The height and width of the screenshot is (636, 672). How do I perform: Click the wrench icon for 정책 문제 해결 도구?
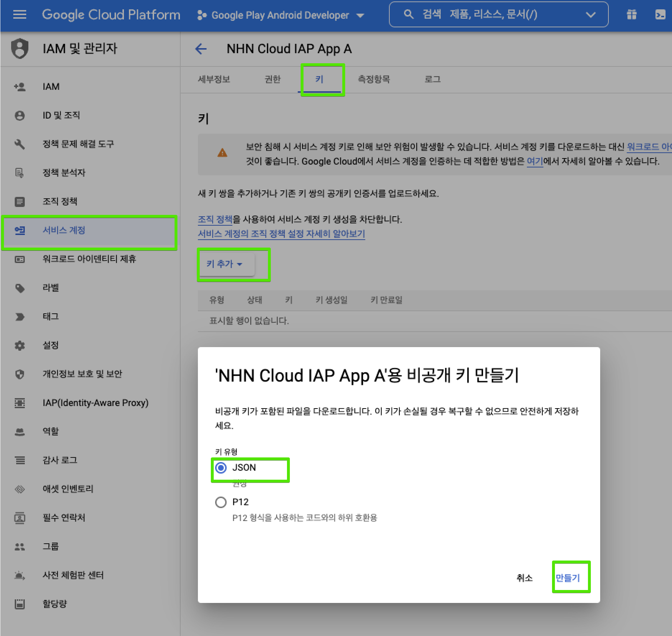coord(20,144)
